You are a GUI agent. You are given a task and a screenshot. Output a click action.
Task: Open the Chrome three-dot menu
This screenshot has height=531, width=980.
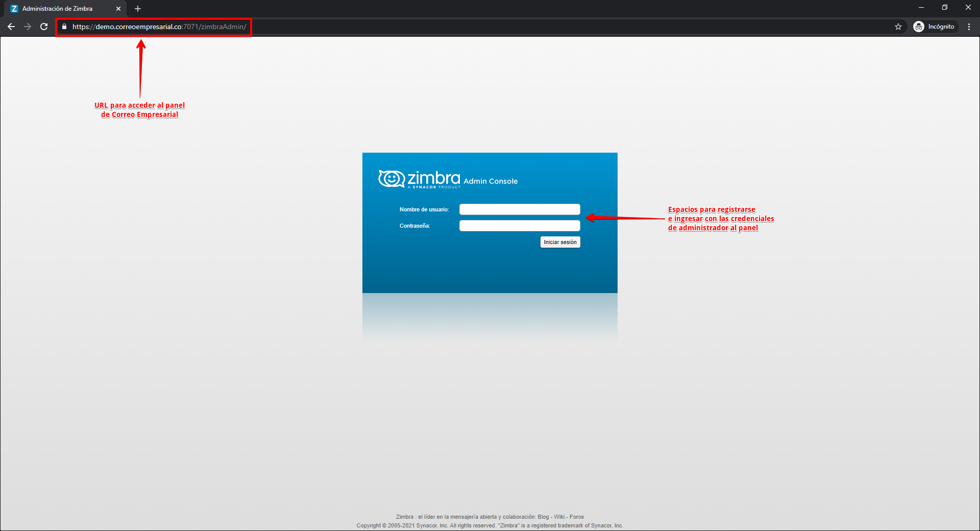tap(969, 27)
